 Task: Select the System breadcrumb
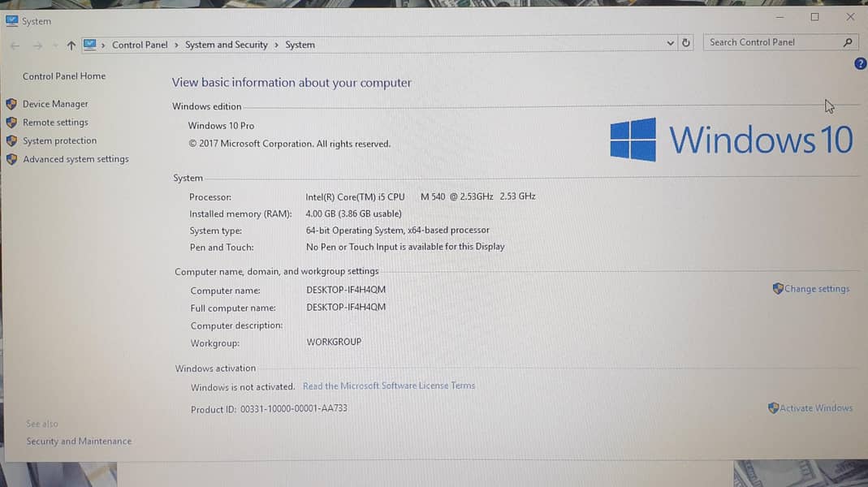(300, 45)
